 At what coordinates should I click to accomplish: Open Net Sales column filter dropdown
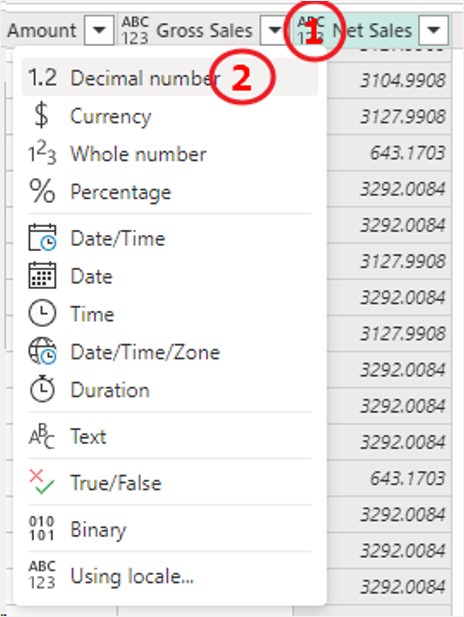(x=433, y=30)
